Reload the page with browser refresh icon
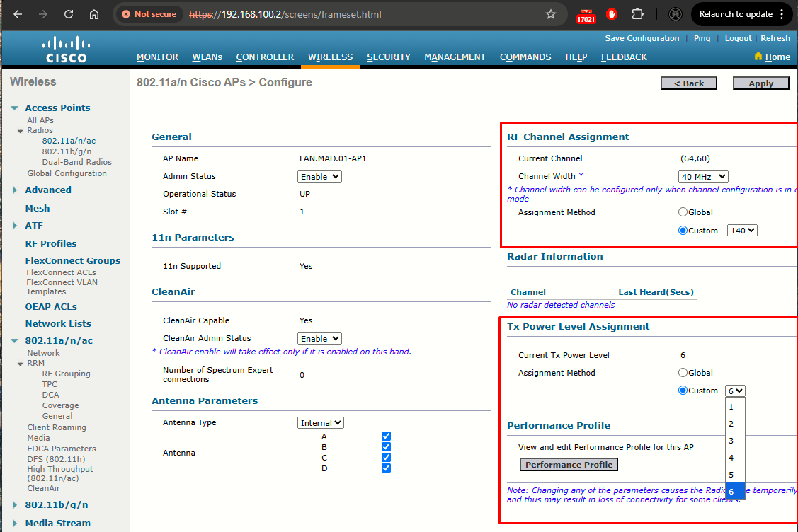798x532 pixels. point(69,14)
